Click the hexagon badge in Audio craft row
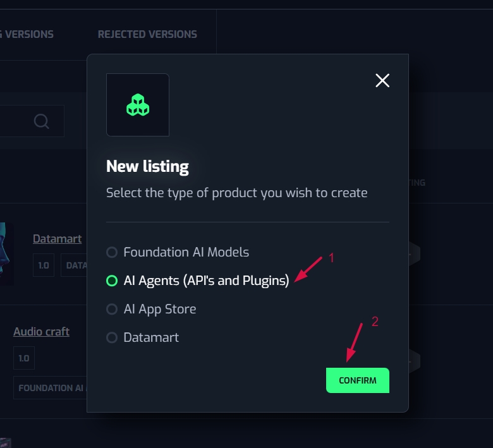 click(x=413, y=360)
